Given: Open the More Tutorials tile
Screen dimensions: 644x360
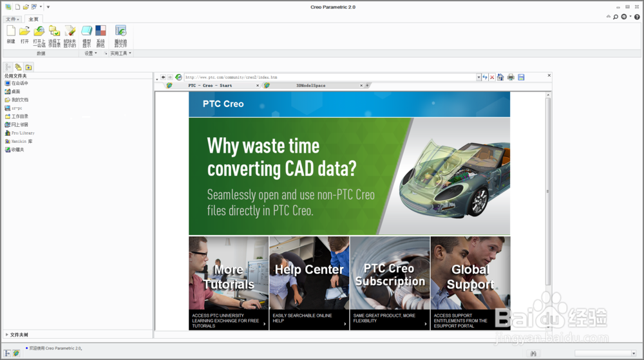Looking at the screenshot, I should [229, 283].
